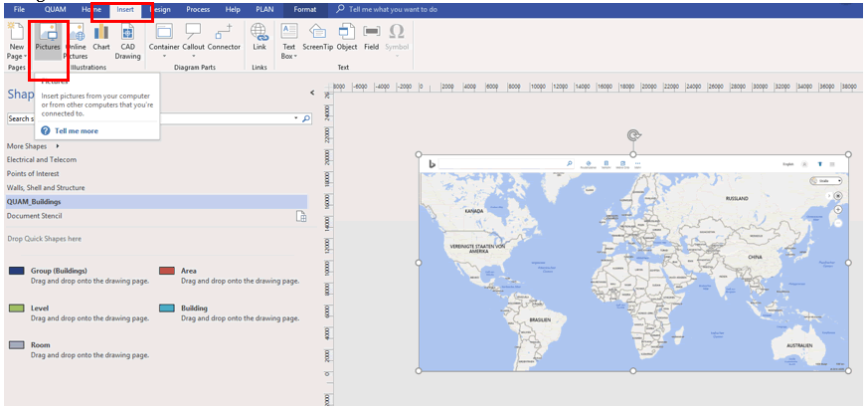Select Points of Interest stencil
This screenshot has width=868, height=409.
33,173
